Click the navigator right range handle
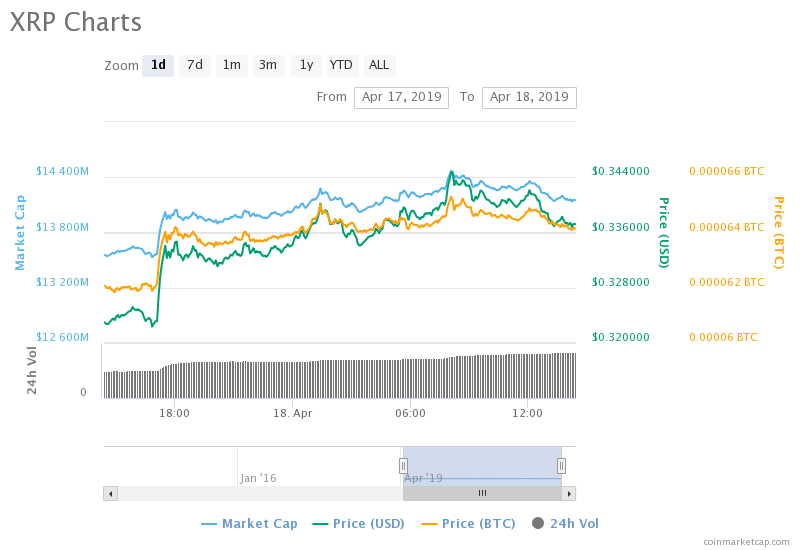The width and height of the screenshot is (800, 550). coord(561,465)
